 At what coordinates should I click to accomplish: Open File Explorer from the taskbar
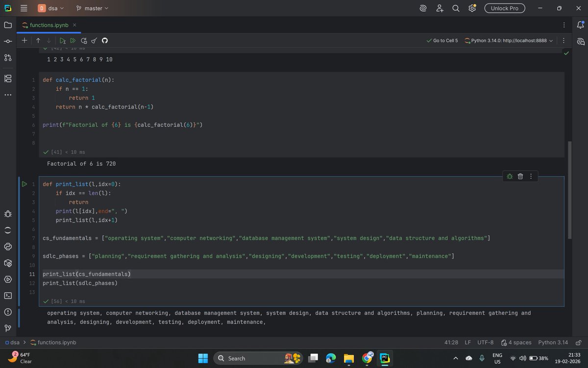(348, 358)
